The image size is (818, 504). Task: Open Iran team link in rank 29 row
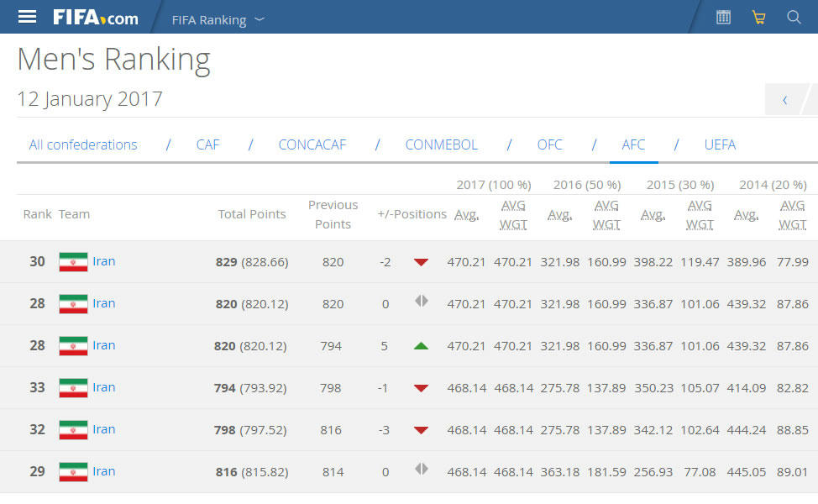104,471
